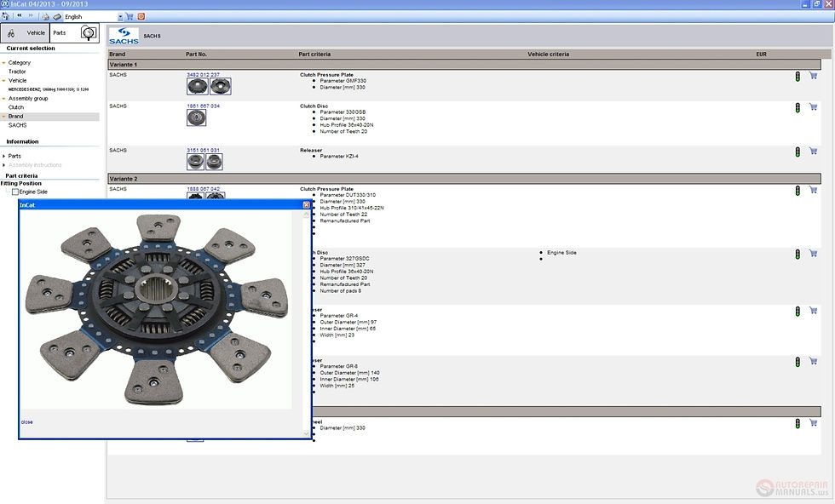Click the printer icon in the toolbar
Image resolution: width=835 pixels, height=504 pixels.
46,16
